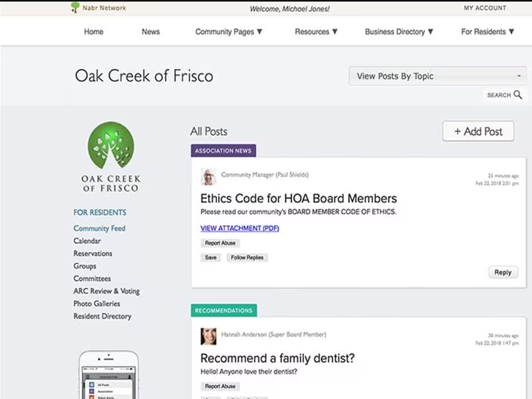Click the mobile phone app preview image
This screenshot has height=399, width=532.
(x=108, y=375)
